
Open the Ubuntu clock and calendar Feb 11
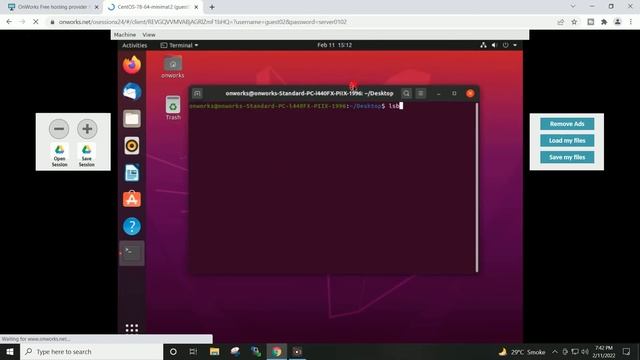point(334,45)
